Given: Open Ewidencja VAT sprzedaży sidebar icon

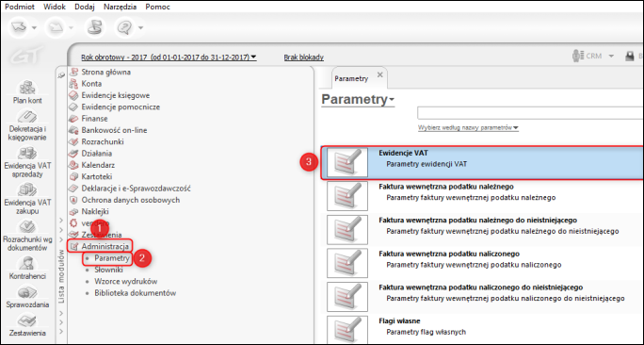Looking at the screenshot, I should click(27, 154).
